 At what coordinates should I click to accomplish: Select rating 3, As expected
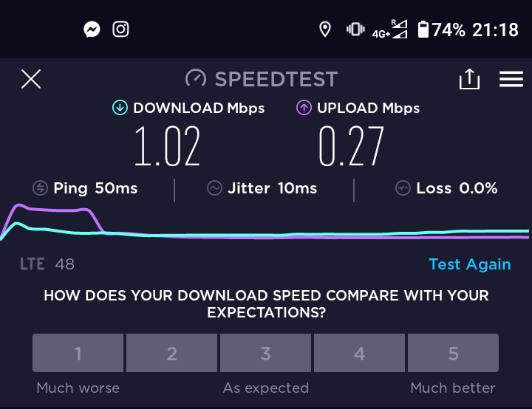coord(266,354)
